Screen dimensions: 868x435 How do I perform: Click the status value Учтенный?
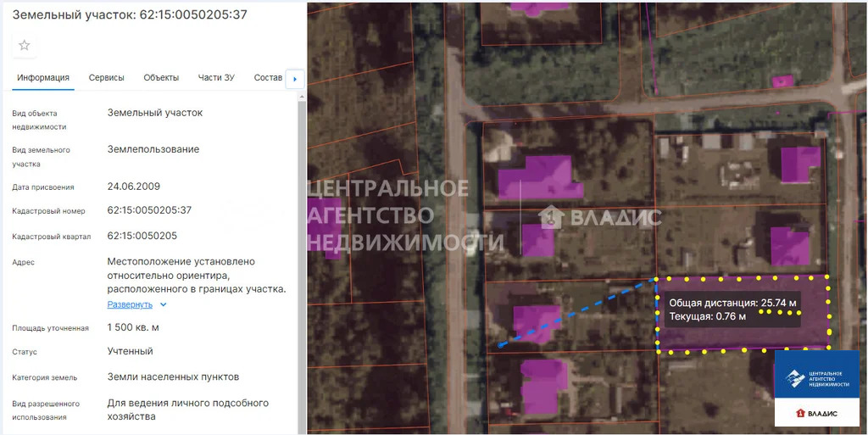pos(130,351)
